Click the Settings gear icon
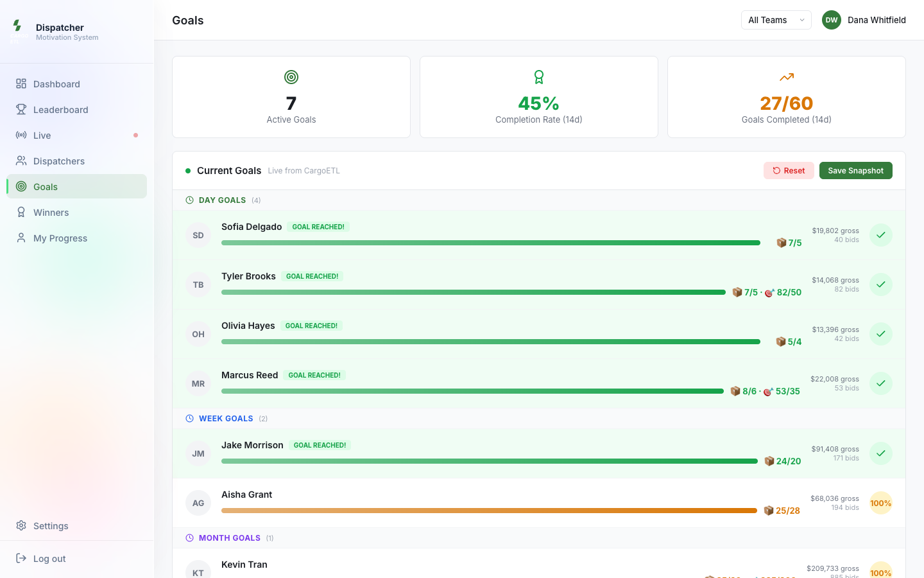Screen dimensions: 924x578 tap(21, 525)
